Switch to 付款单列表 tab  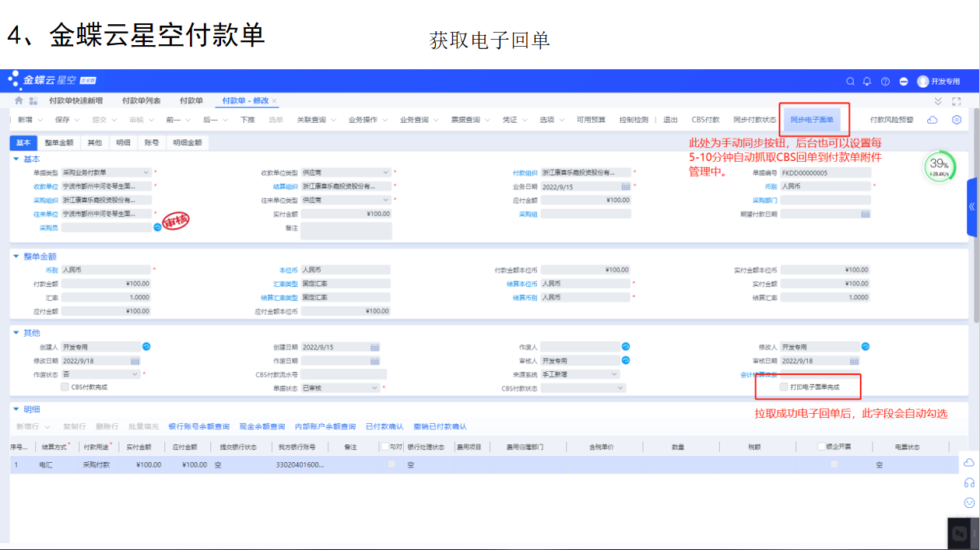141,101
